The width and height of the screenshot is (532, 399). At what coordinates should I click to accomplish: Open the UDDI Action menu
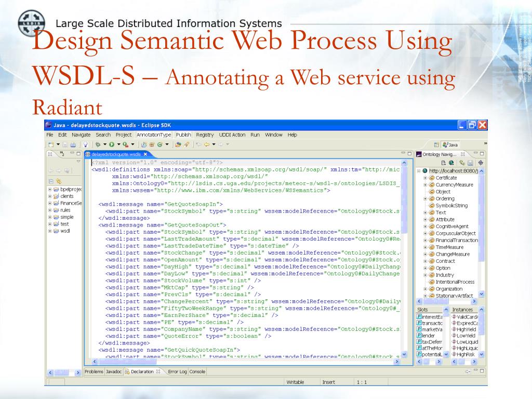click(x=232, y=135)
